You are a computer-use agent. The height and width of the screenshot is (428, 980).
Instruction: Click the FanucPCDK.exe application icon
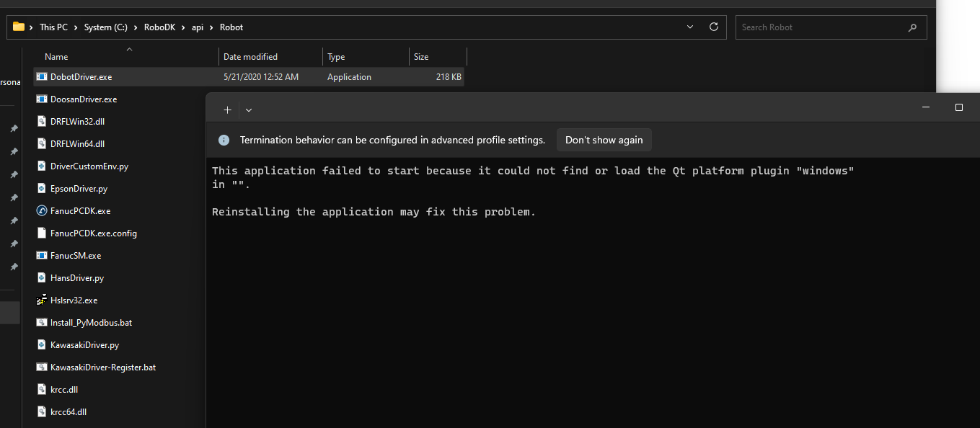(42, 211)
